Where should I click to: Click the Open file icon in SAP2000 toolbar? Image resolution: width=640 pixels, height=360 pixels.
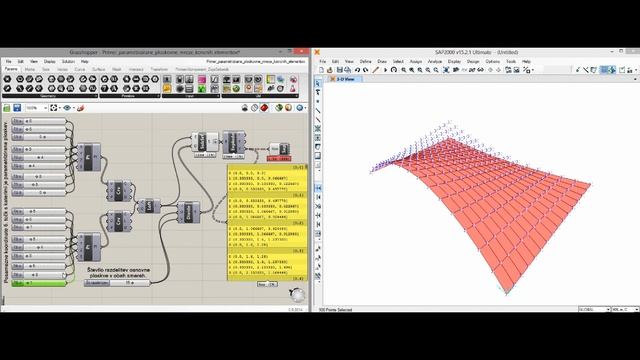[330, 70]
